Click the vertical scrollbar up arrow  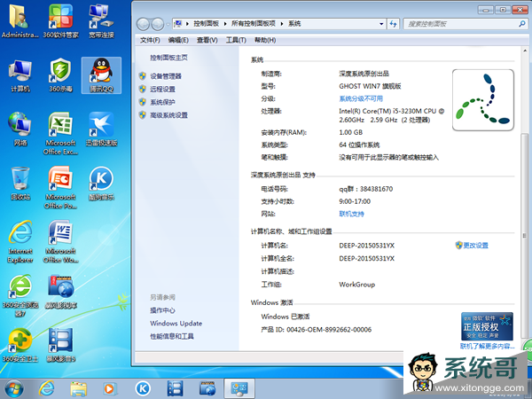525,51
